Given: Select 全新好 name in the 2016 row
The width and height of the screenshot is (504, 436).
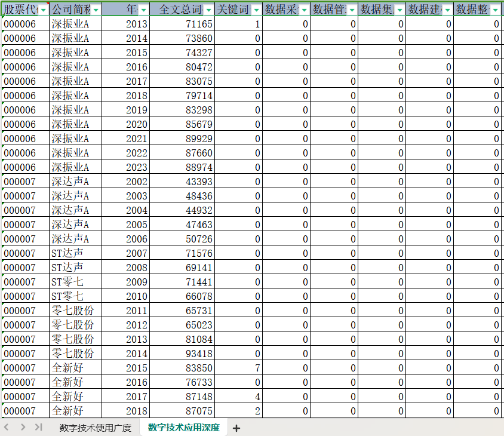Looking at the screenshot, I should 75,382.
